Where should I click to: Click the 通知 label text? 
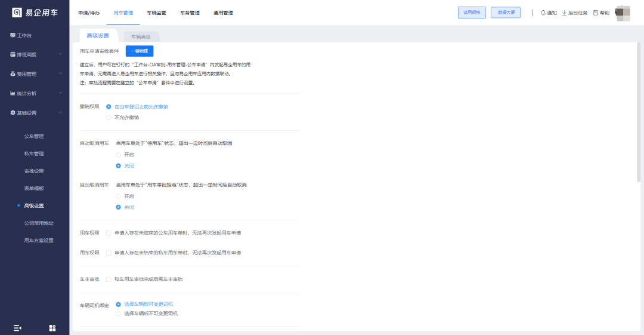[x=552, y=13]
